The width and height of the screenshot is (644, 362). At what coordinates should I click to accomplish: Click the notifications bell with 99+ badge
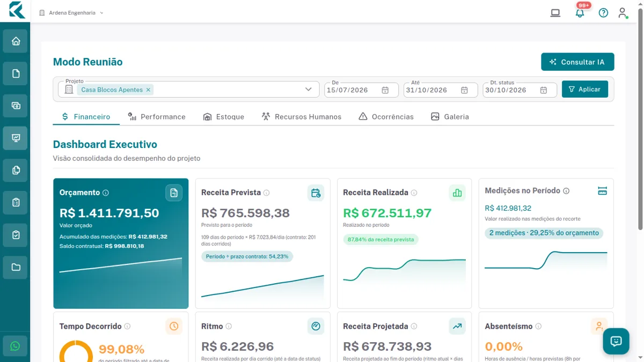(580, 12)
